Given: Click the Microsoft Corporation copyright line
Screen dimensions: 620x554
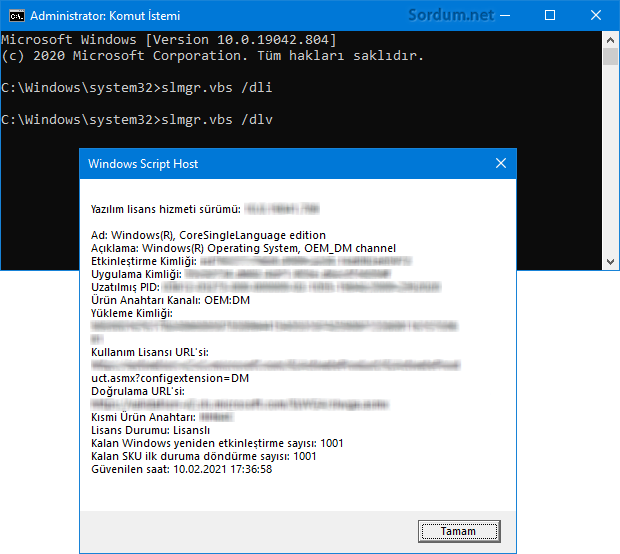Looking at the screenshot, I should coord(212,56).
